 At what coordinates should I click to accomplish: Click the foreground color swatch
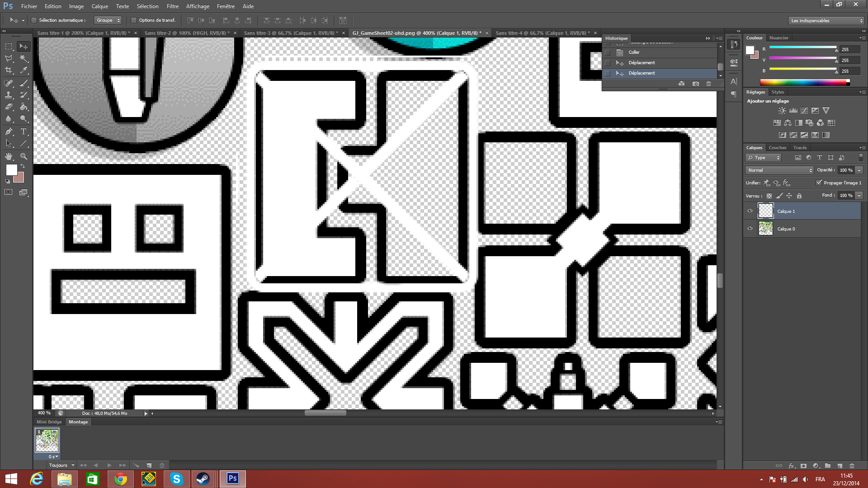(x=11, y=170)
